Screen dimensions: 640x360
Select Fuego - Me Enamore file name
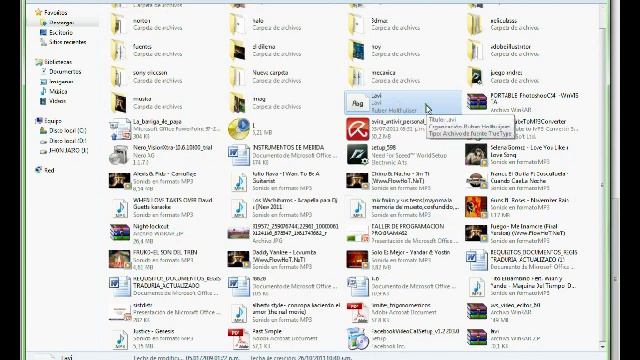(528, 230)
